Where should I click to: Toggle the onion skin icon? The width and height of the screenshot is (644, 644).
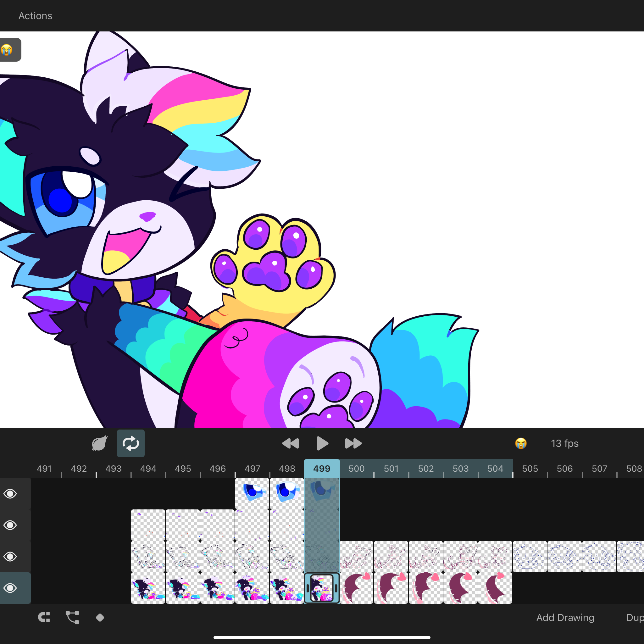pyautogui.click(x=99, y=443)
